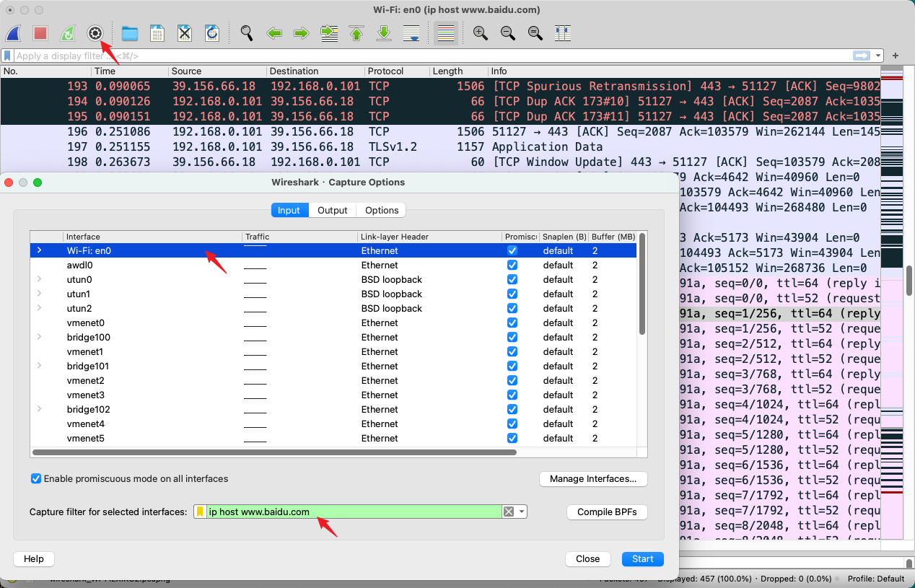The height and width of the screenshot is (588, 915).
Task: Open capture options via the gear icon
Action: [x=95, y=33]
